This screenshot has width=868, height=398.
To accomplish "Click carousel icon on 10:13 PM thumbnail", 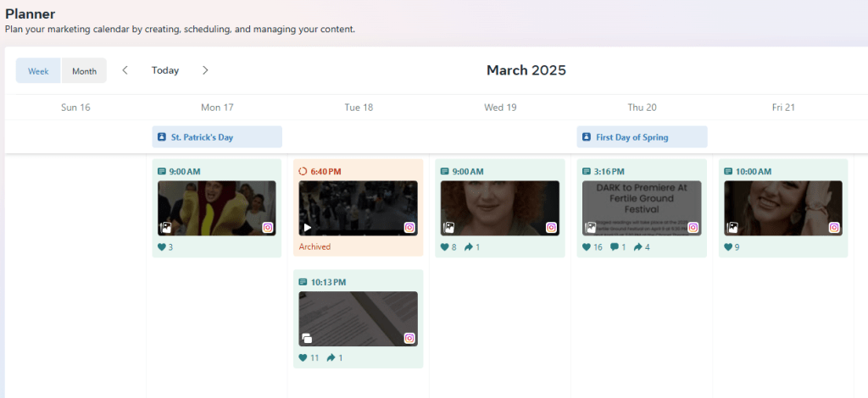I will coord(307,338).
